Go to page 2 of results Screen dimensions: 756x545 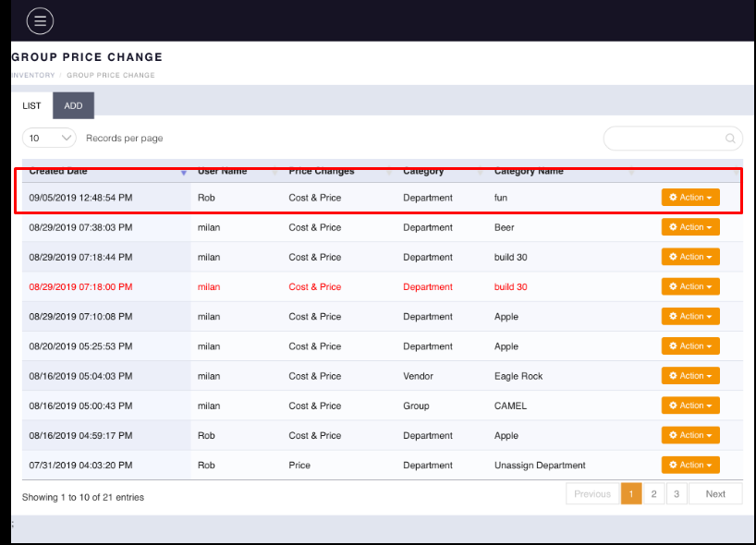[653, 494]
